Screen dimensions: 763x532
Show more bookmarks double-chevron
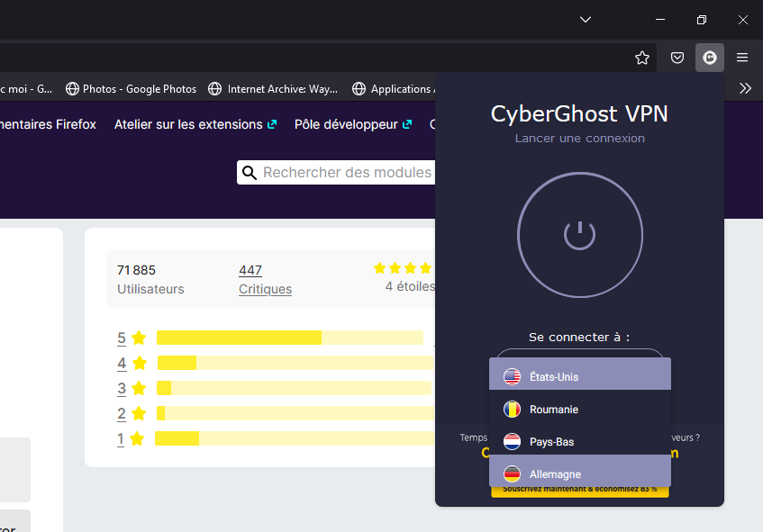pyautogui.click(x=745, y=88)
